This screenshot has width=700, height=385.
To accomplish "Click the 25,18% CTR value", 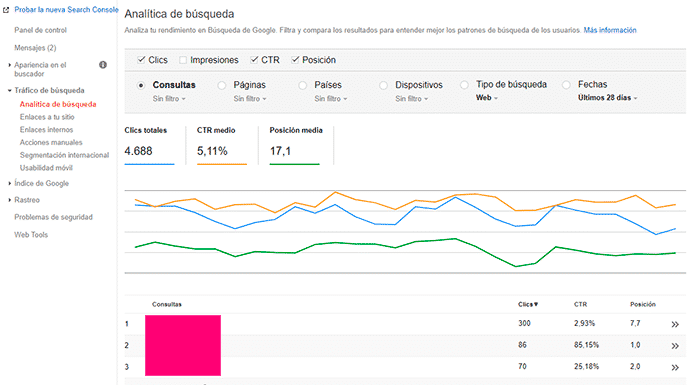I will point(587,366).
